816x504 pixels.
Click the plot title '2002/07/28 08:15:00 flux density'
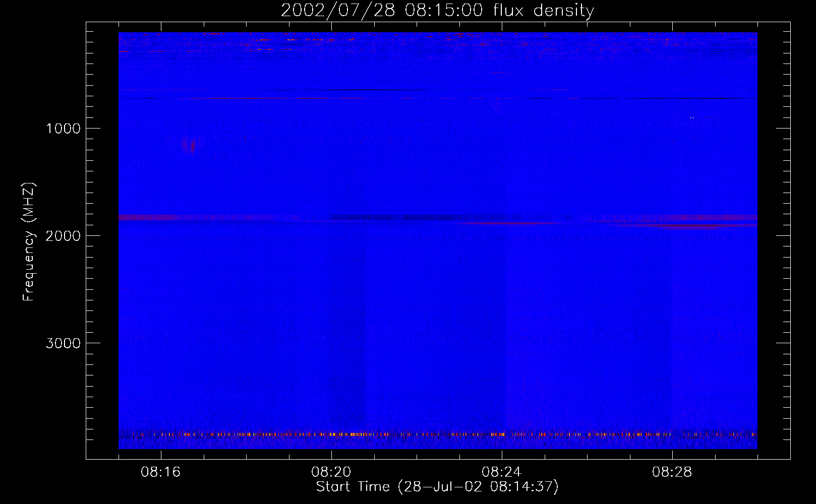pos(437,10)
